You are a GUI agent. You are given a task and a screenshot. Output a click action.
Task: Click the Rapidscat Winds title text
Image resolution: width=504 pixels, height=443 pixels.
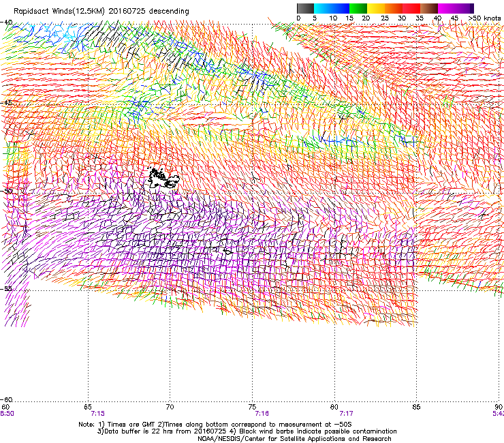coord(101,12)
